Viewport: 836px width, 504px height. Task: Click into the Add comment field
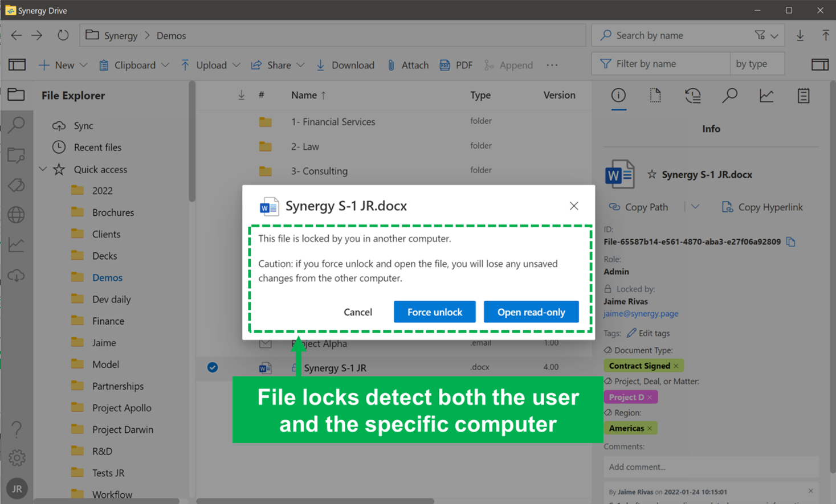(x=711, y=467)
